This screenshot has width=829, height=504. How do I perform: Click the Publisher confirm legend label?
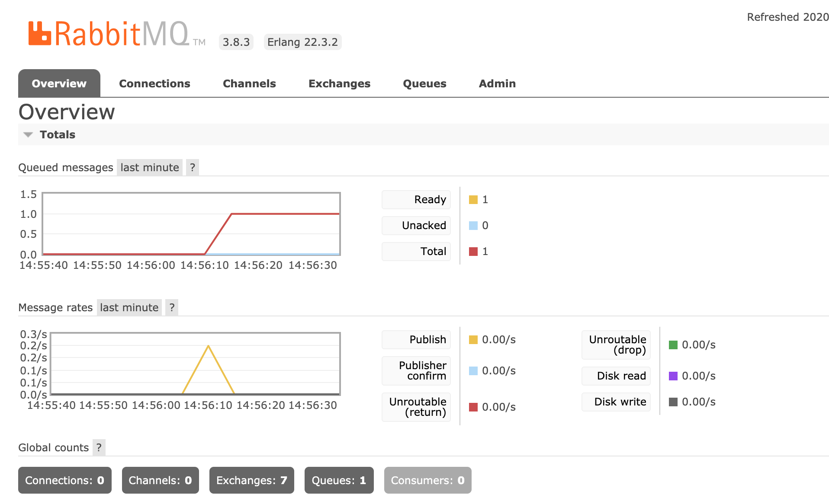pos(416,371)
